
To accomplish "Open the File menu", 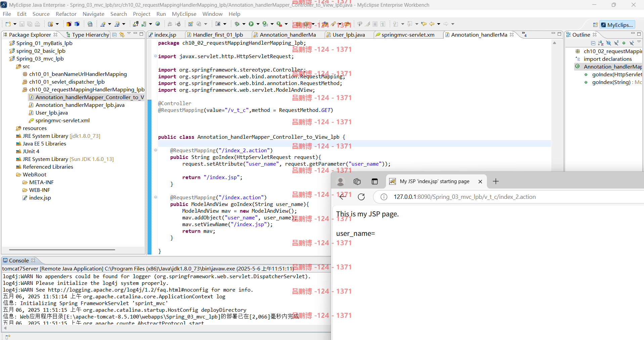I will click(x=7, y=14).
